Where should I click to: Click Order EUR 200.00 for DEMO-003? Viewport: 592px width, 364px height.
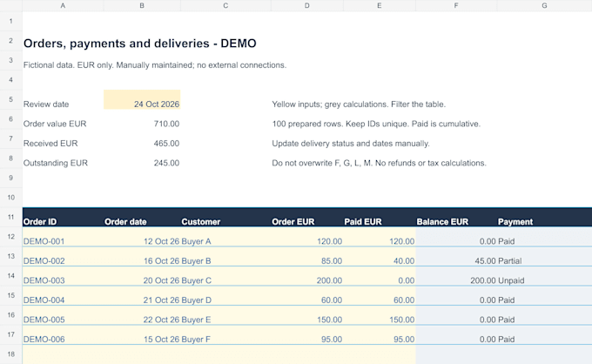click(x=329, y=280)
